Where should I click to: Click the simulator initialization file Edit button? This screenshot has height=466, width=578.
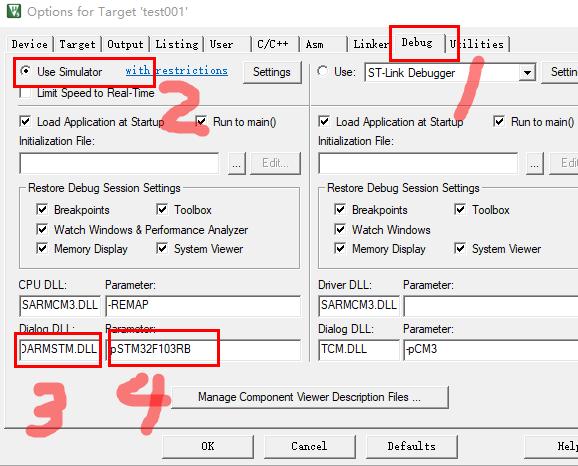[x=275, y=163]
